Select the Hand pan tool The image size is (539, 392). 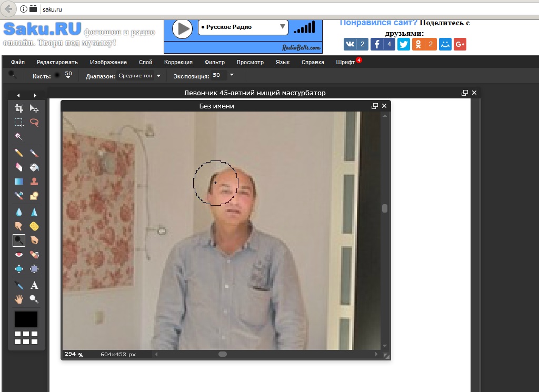coord(19,299)
